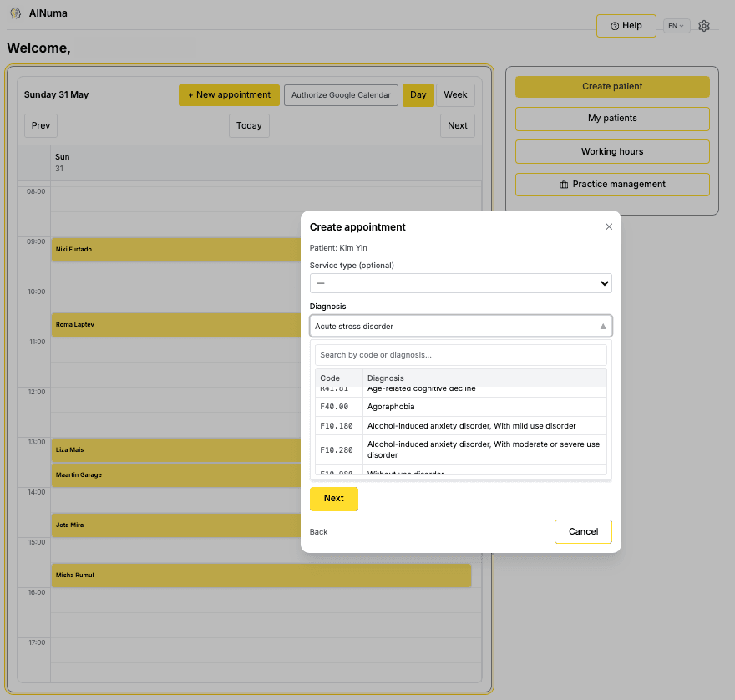Select Agoraphobia F40.00 diagnosis row
The width and height of the screenshot is (735, 700).
(460, 407)
